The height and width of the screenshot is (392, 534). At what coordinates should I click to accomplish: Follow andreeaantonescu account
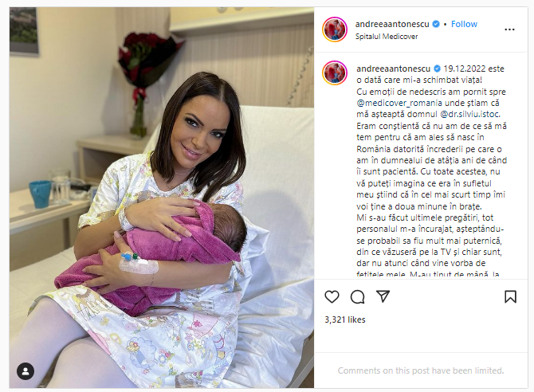(464, 24)
